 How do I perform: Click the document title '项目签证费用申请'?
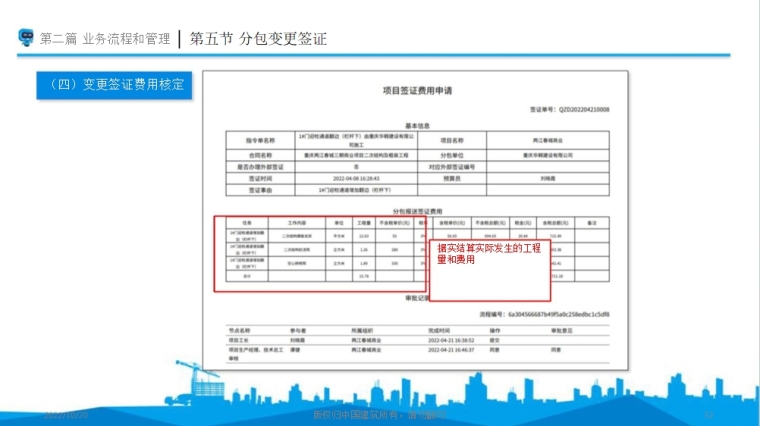[417, 90]
